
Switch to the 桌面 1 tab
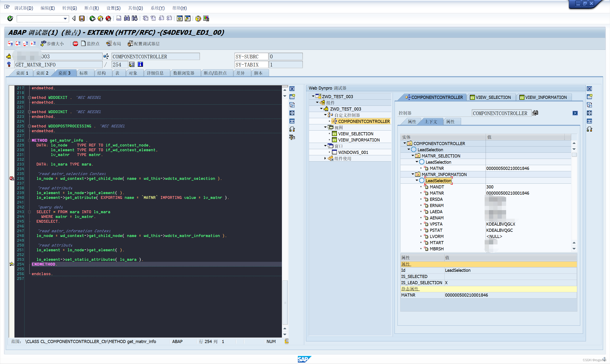[22, 73]
